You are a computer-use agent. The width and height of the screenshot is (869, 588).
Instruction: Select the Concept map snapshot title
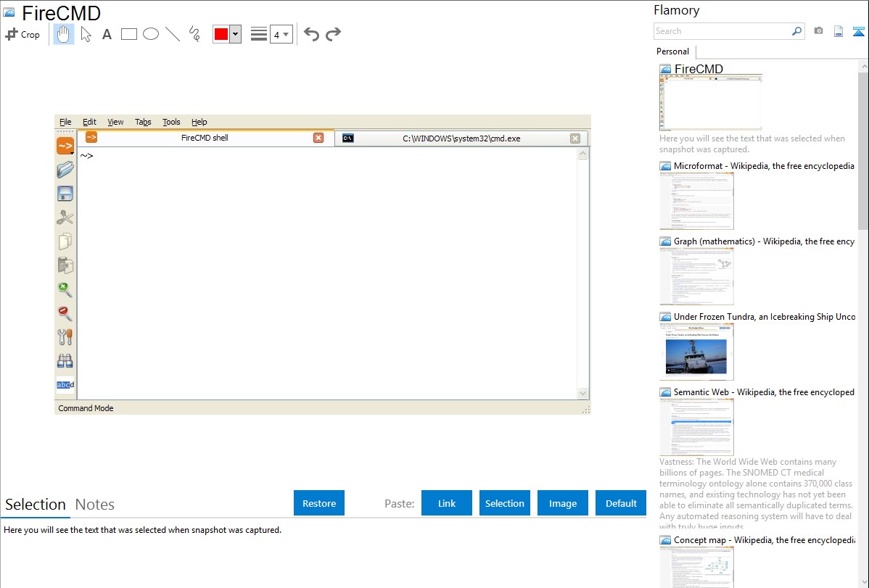765,539
